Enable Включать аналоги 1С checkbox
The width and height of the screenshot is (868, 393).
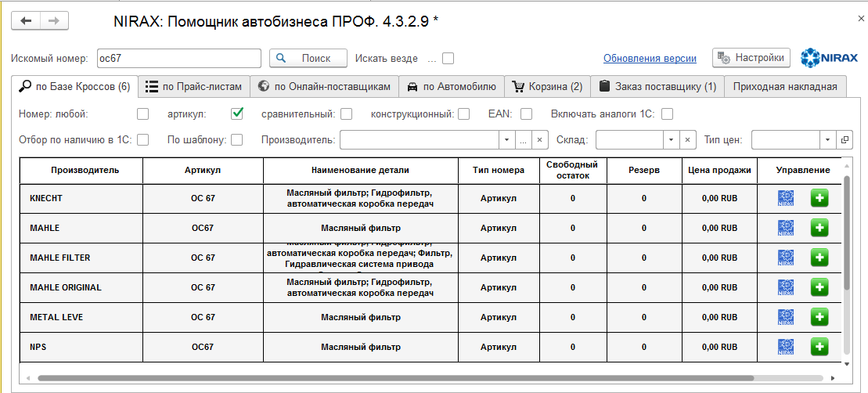tap(667, 114)
